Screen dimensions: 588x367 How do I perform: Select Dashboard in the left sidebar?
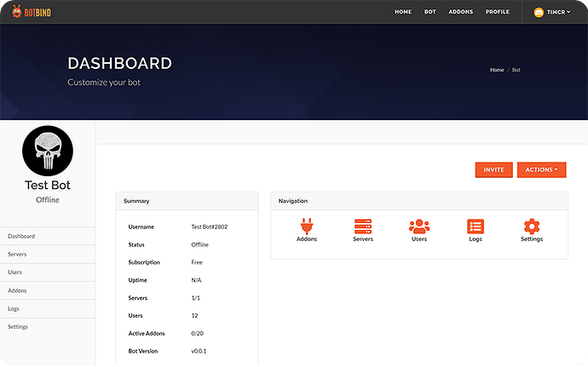coord(21,236)
